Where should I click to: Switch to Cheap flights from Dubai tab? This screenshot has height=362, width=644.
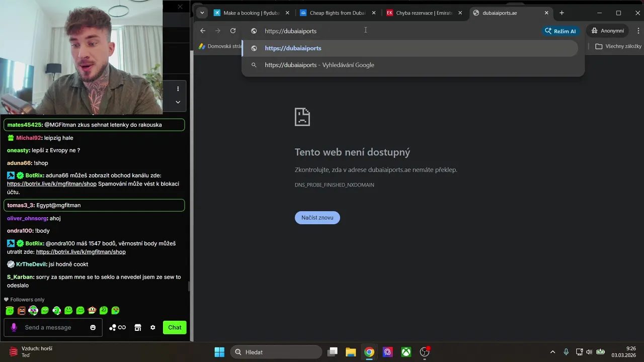point(338,13)
